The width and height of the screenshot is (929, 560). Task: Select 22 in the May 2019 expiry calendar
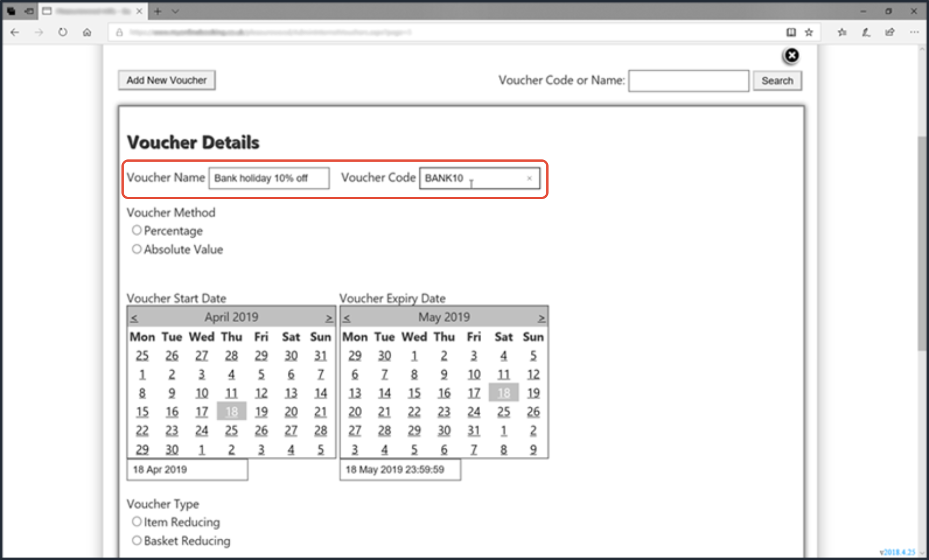click(x=414, y=412)
